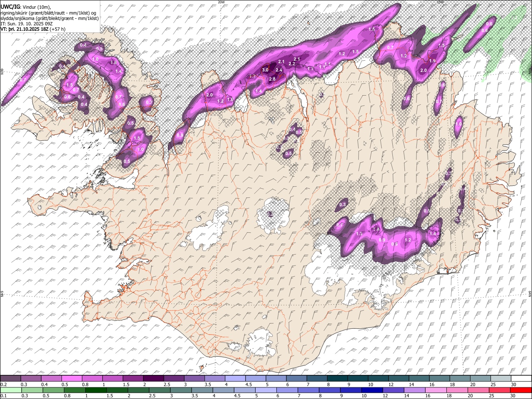
Task: Pick the 2.2 snowfall value label
Action: coord(292,64)
